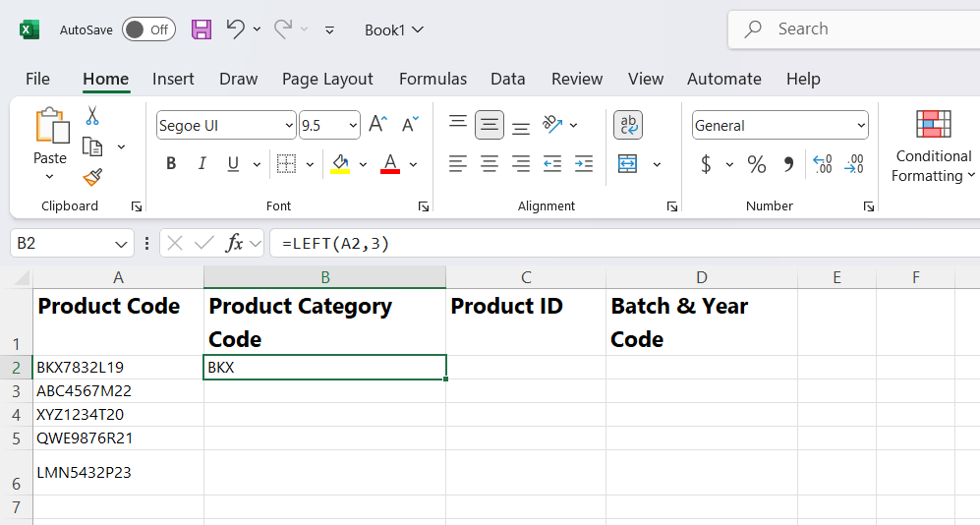The image size is (980, 525).
Task: Open the font name Segoe UI dropdown
Action: coord(289,126)
